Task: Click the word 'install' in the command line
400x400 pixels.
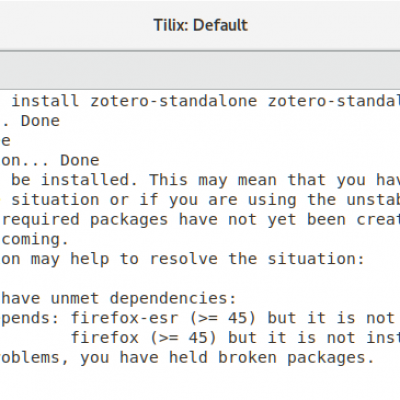Action: pos(45,101)
